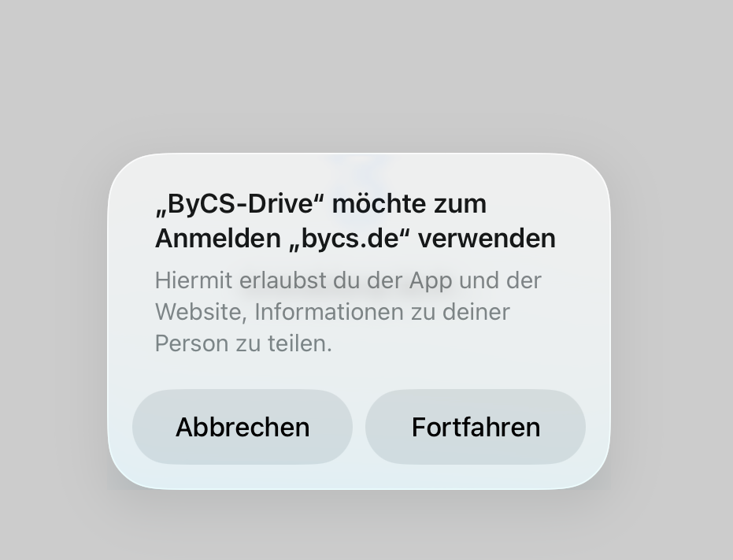Click "möchte zum" in the title line
The width and height of the screenshot is (733, 560).
click(x=409, y=204)
